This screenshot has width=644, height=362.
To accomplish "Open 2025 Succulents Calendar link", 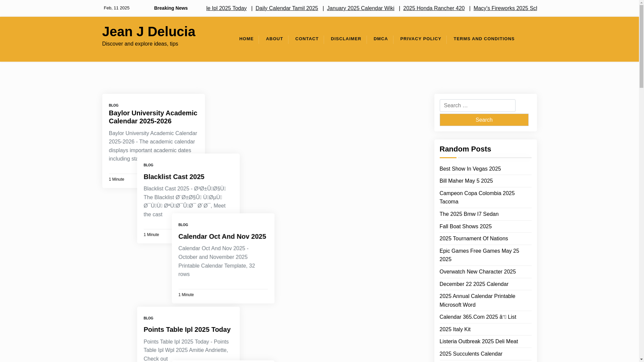I will (471, 354).
